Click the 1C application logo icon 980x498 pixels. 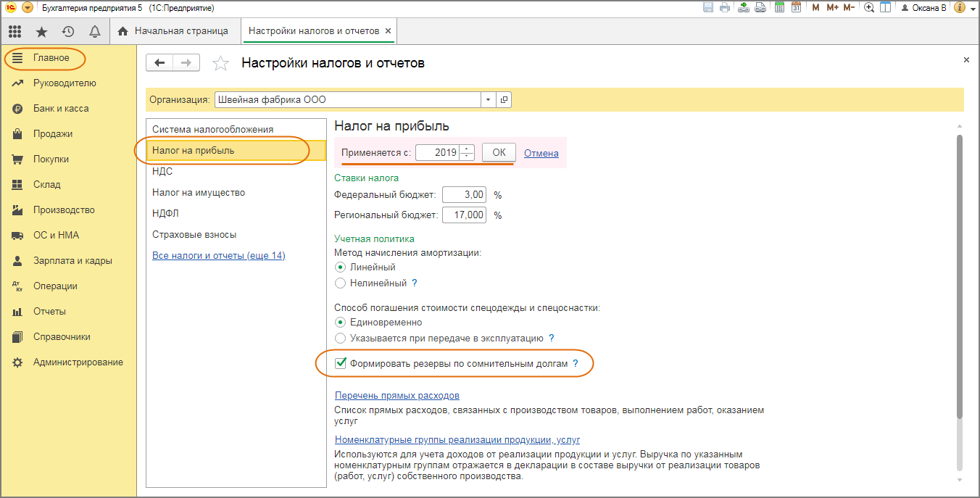coord(11,8)
